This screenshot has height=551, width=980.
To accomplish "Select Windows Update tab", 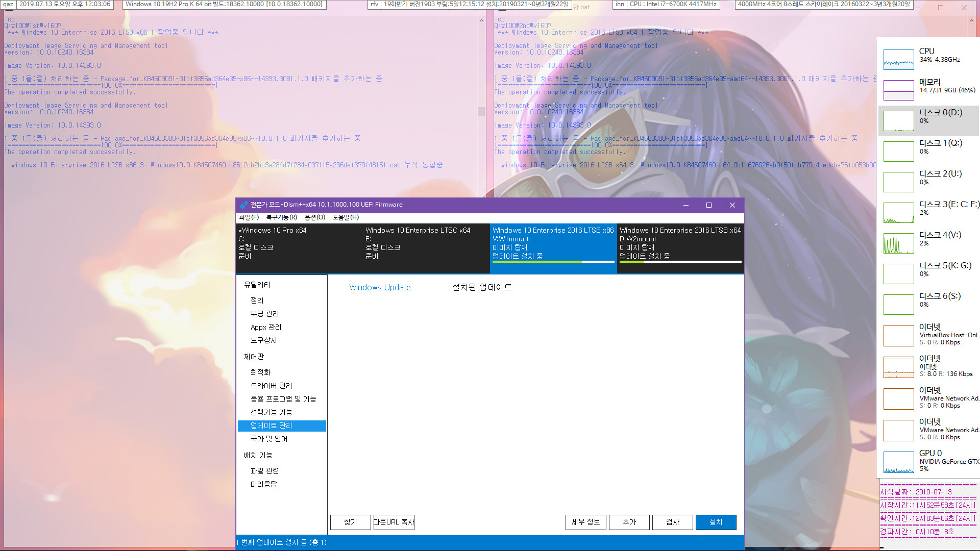I will pyautogui.click(x=379, y=287).
